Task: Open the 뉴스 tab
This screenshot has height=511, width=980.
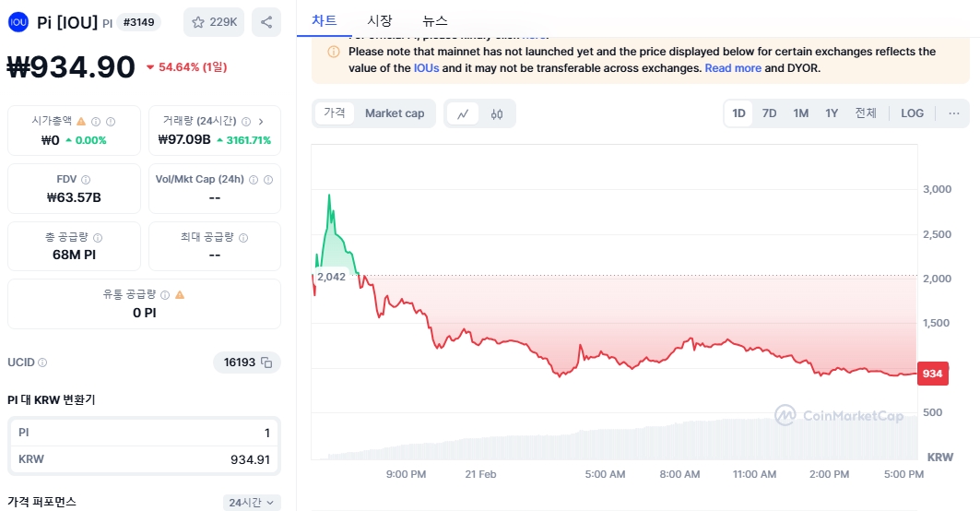Action: 435,20
